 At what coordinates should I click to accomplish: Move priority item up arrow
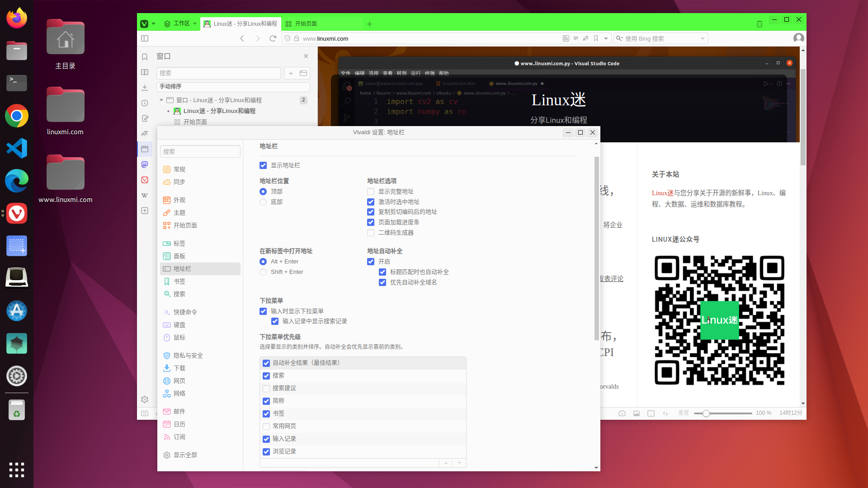[x=446, y=463]
